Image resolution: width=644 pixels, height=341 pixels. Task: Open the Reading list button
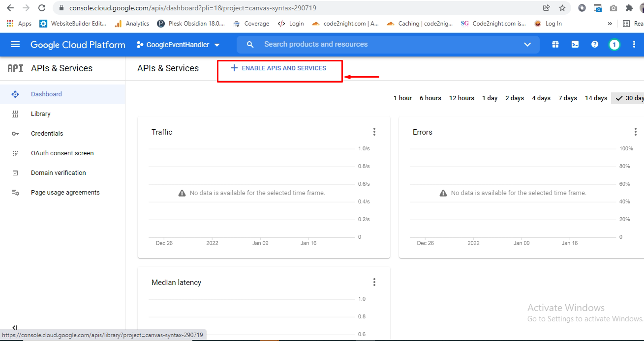(633, 24)
